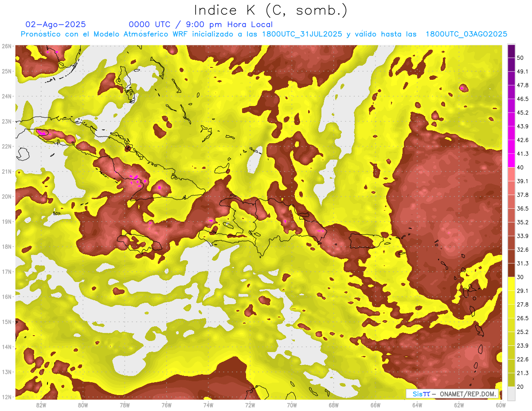Click the '72W' longitude label

[250, 405]
